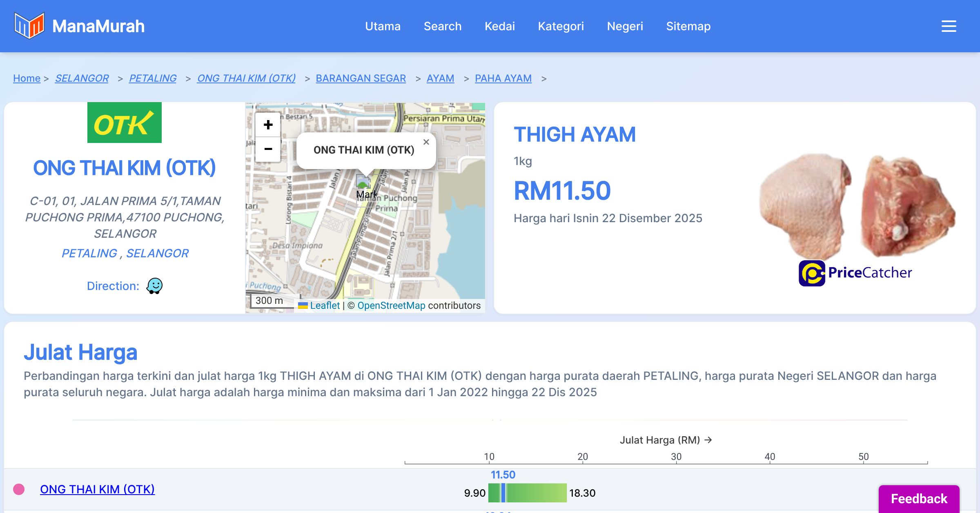
Task: Open PAHA AYAM breadcrumb link
Action: pyautogui.click(x=503, y=78)
